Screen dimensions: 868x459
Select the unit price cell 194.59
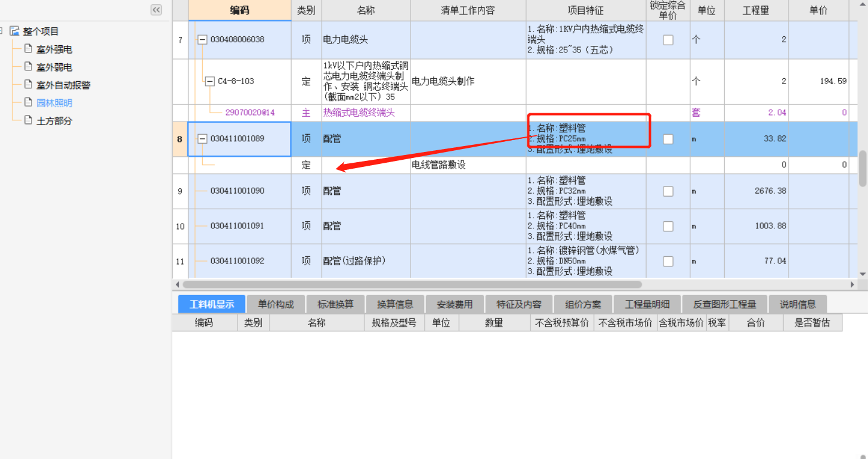[x=818, y=82]
